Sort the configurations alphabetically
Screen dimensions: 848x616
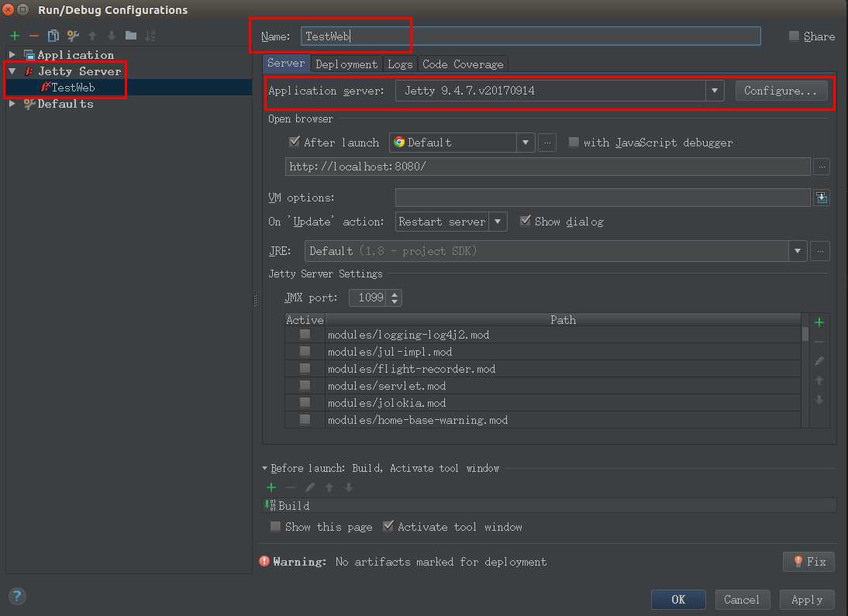click(150, 36)
